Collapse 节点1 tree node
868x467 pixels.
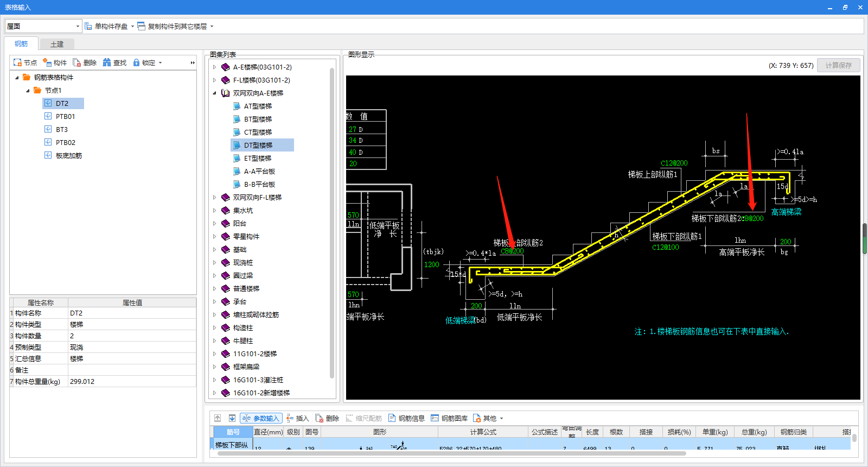[x=28, y=91]
